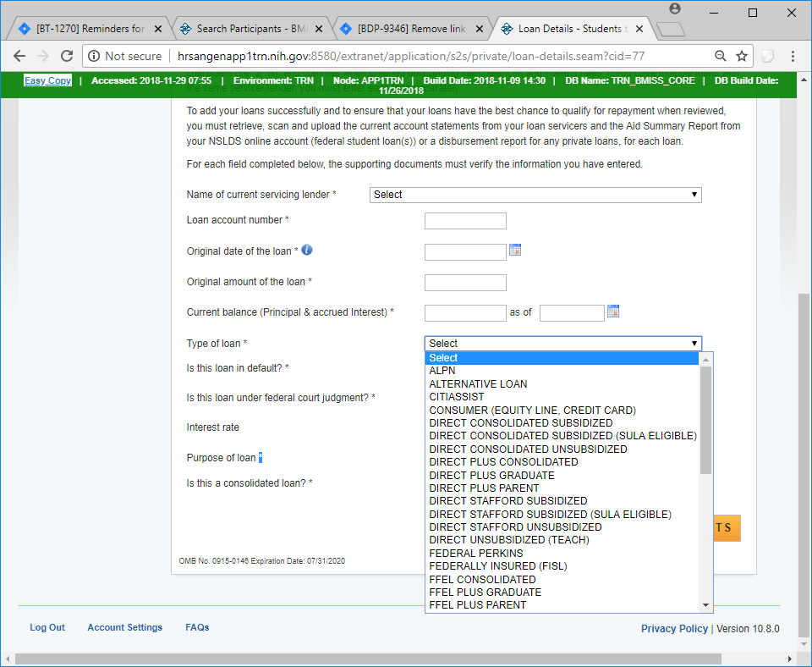Close the BDP-9346 Remove link tab

(480, 29)
